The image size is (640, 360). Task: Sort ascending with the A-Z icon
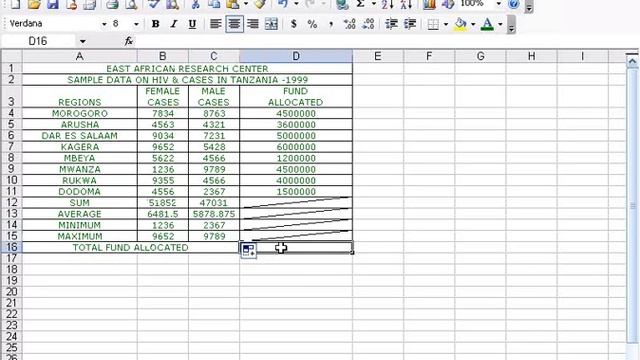coord(387,4)
